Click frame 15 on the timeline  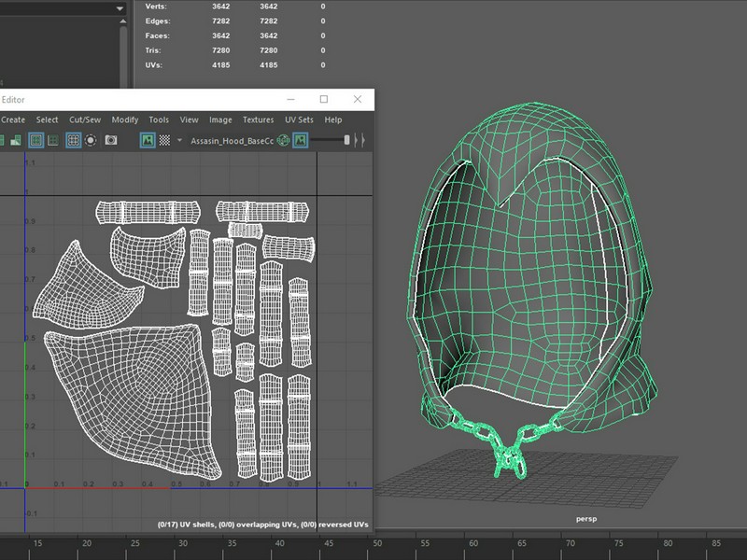click(x=37, y=543)
